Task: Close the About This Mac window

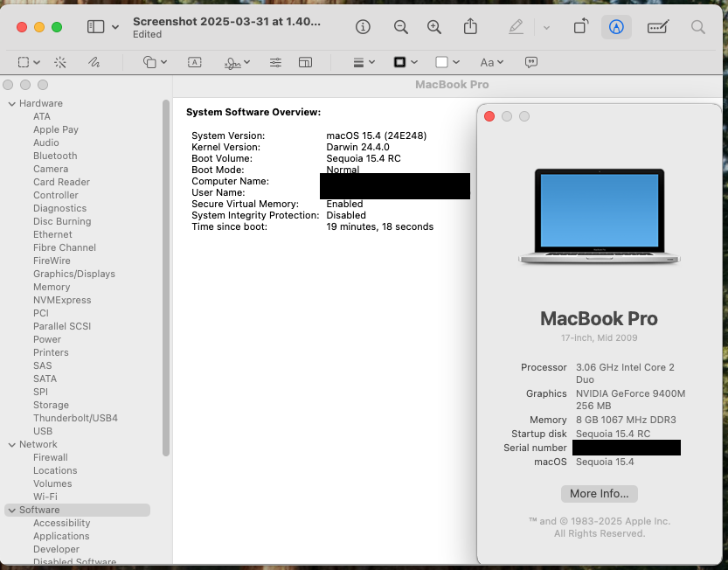Action: (489, 116)
